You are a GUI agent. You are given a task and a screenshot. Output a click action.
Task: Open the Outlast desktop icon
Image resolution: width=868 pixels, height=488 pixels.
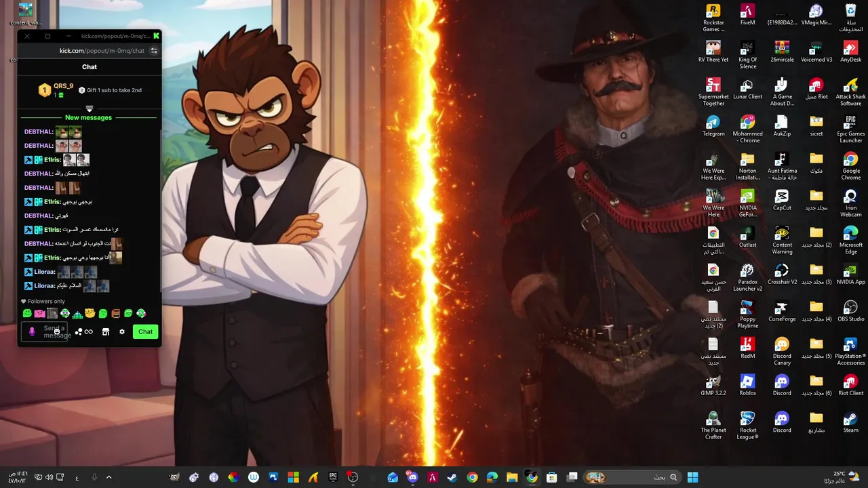click(x=747, y=238)
